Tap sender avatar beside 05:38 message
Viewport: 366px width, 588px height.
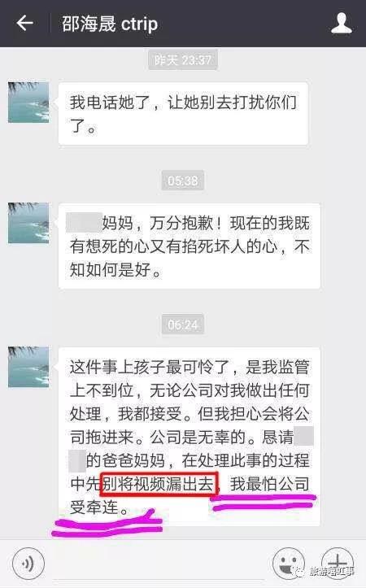(x=28, y=223)
